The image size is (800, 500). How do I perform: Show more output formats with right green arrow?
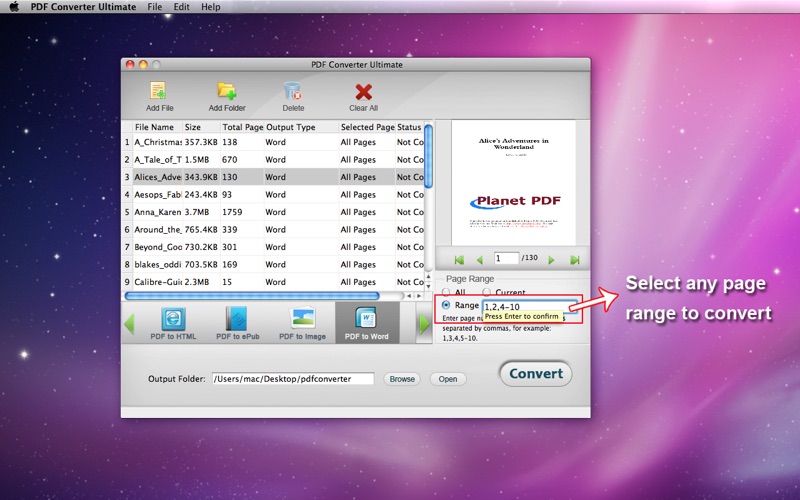[x=424, y=323]
